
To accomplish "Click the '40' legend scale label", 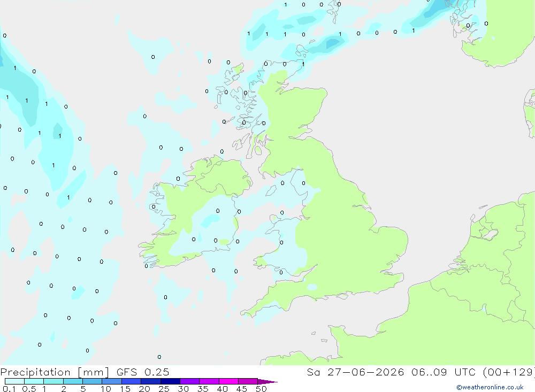I will [223, 389].
